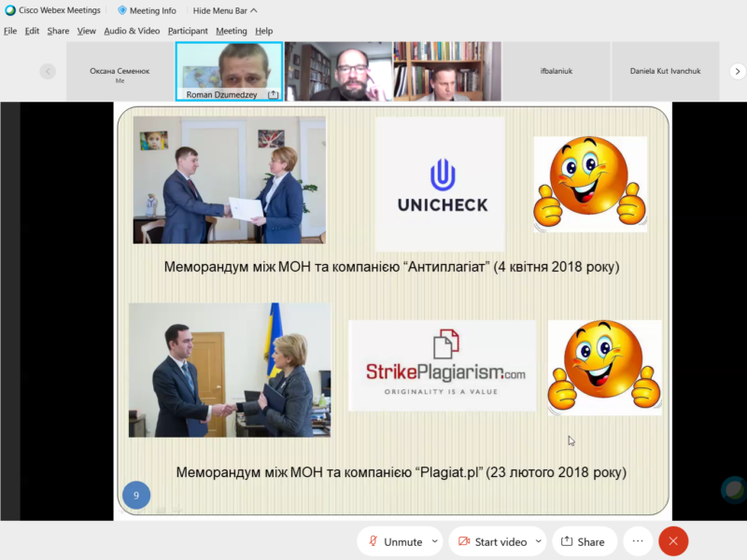Open the Participant menu
This screenshot has width=747, height=560.
tap(188, 31)
